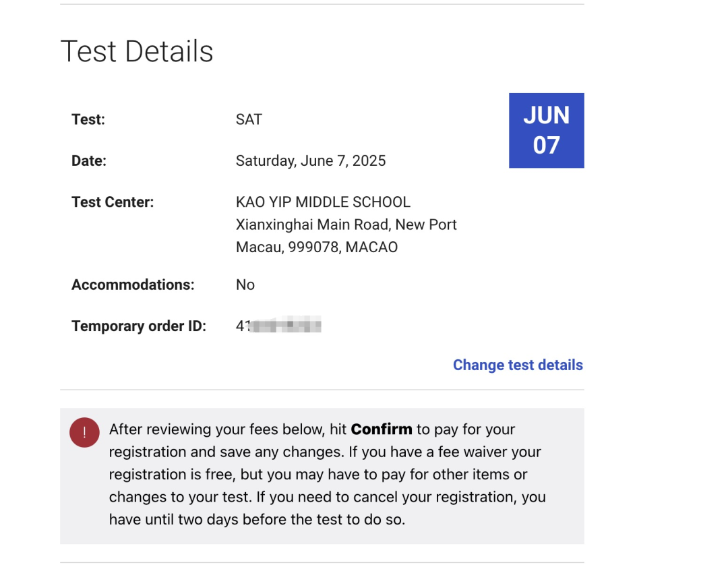Screen dimensions: 728x571
Task: Click the Temporary order ID: label
Action: pos(139,326)
